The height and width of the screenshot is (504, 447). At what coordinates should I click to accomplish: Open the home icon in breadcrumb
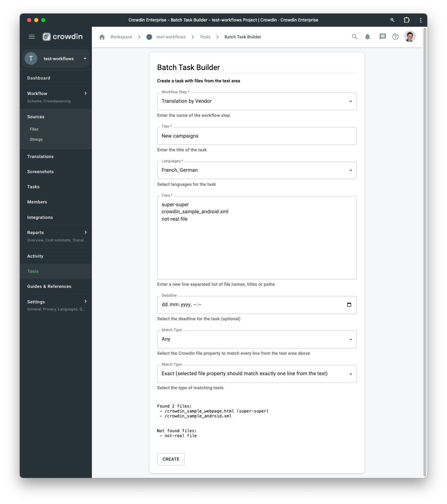[x=102, y=37]
